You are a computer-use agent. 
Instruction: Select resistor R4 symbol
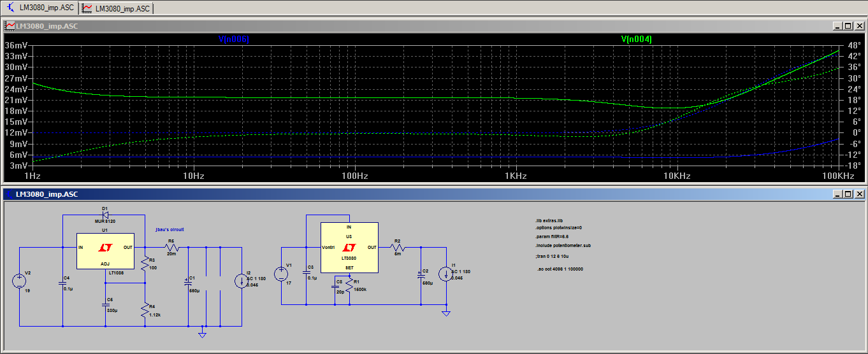point(146,311)
